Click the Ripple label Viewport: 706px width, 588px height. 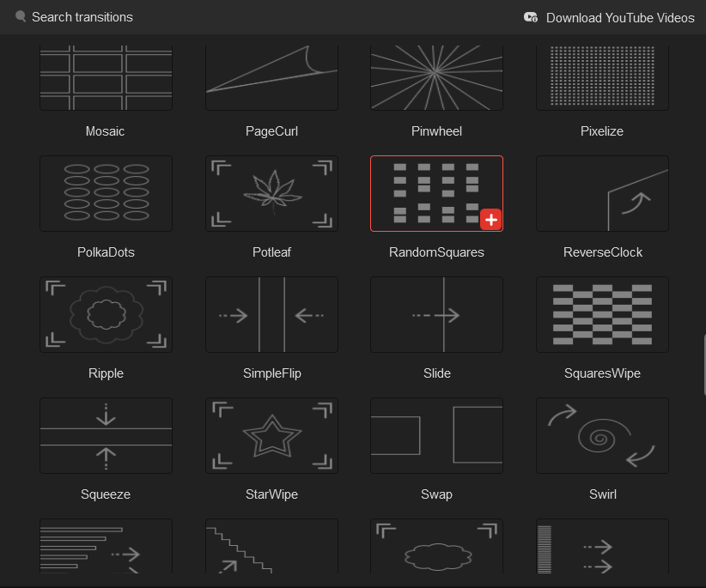tap(106, 373)
